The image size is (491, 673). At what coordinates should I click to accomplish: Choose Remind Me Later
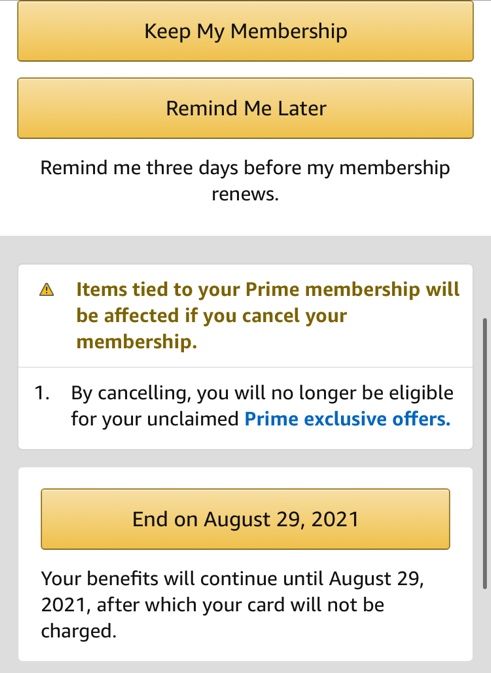(245, 108)
